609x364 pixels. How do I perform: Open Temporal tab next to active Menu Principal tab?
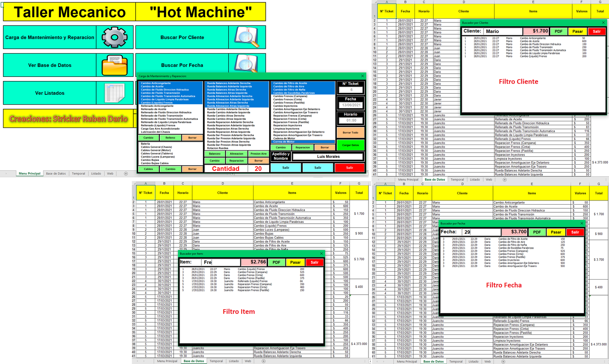point(78,173)
